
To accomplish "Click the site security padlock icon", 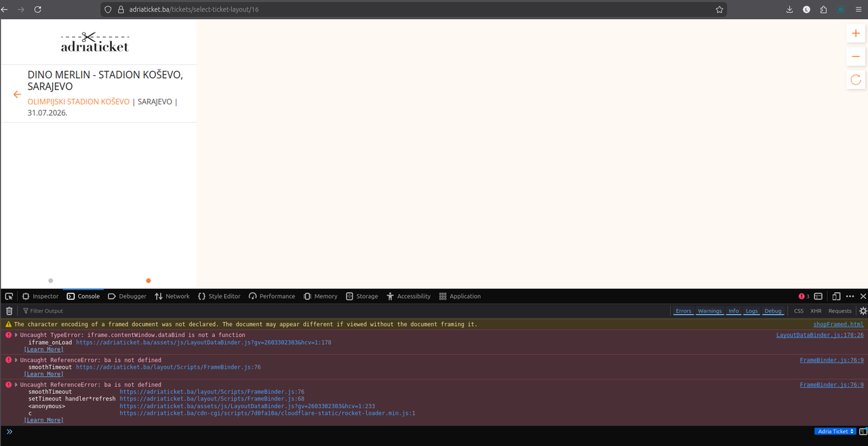I will coord(121,9).
